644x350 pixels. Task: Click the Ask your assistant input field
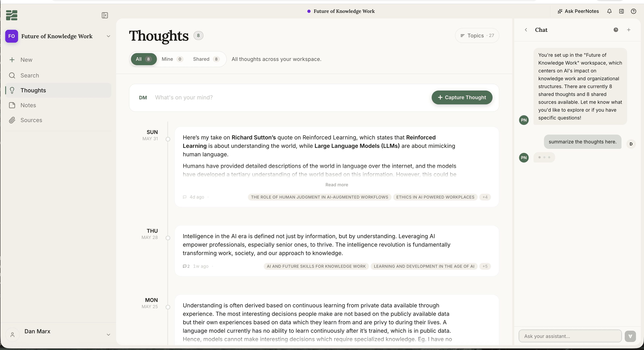coord(570,336)
